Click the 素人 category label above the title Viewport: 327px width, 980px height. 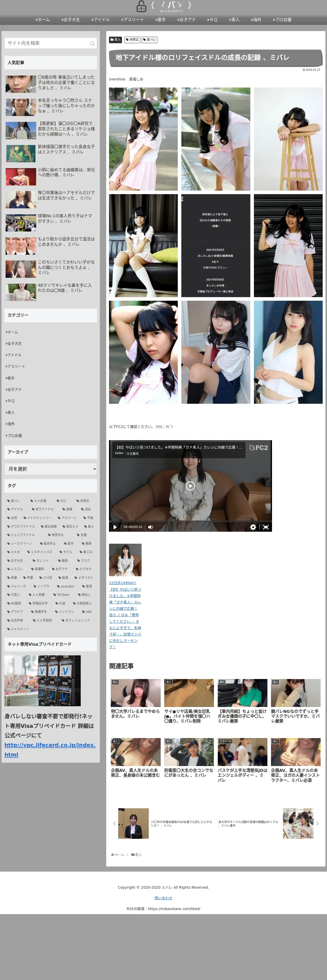tap(115, 40)
